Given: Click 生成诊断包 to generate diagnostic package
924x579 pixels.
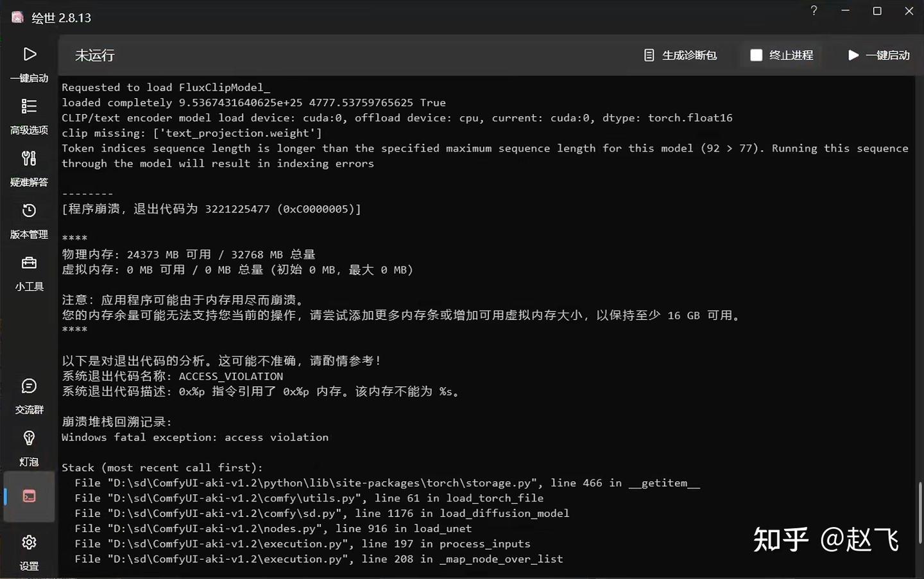Looking at the screenshot, I should coord(680,55).
